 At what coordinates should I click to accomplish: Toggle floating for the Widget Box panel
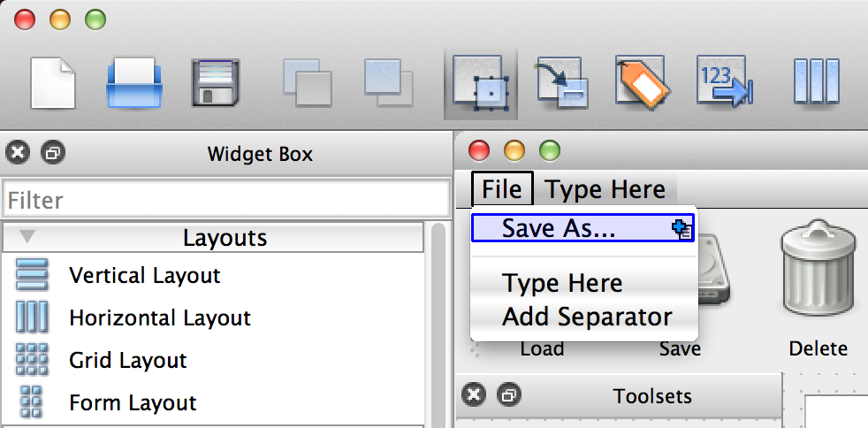(52, 153)
